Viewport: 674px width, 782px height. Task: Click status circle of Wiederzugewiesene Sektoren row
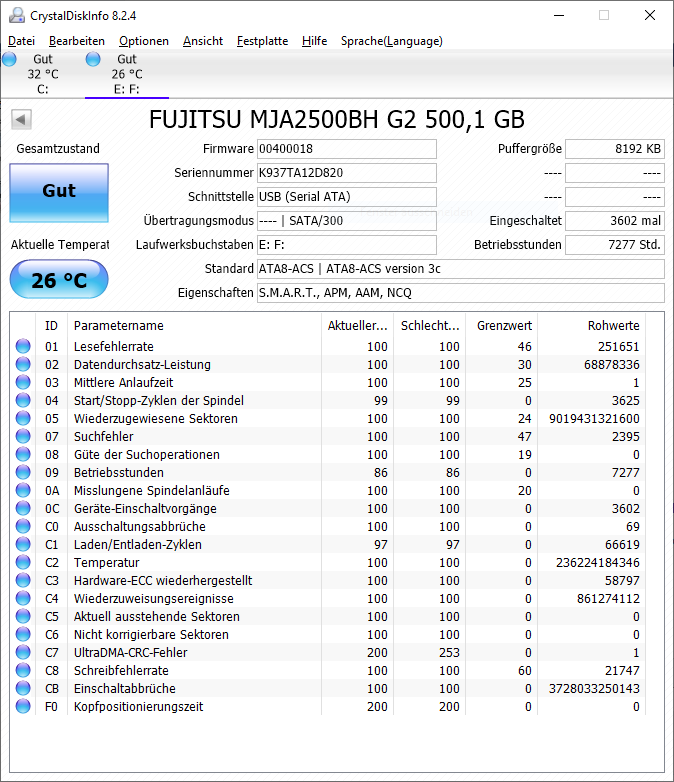[23, 418]
